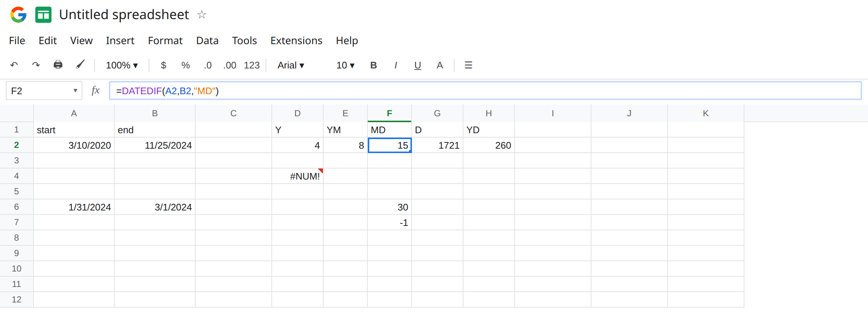The width and height of the screenshot is (868, 312).
Task: Open the horizontal align options
Action: (x=469, y=65)
